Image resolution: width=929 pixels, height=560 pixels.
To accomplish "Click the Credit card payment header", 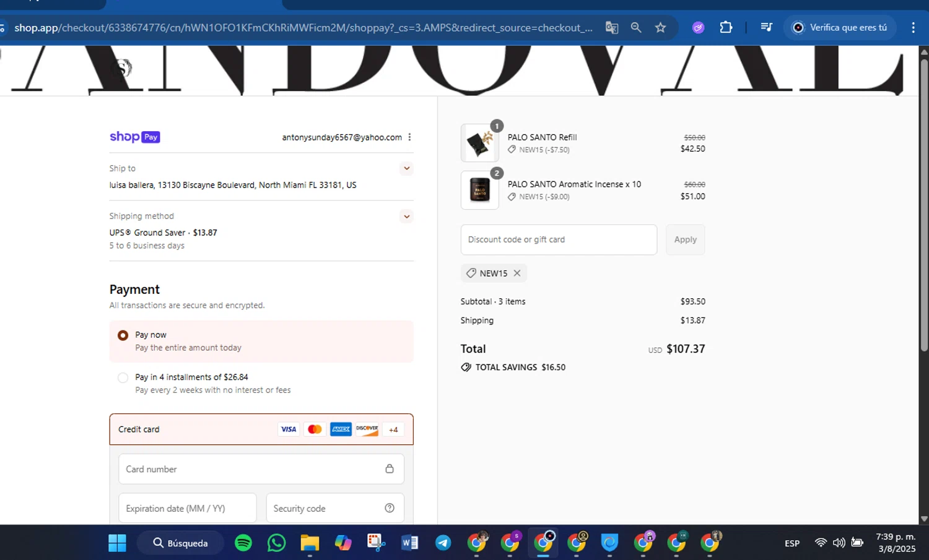I will point(261,429).
